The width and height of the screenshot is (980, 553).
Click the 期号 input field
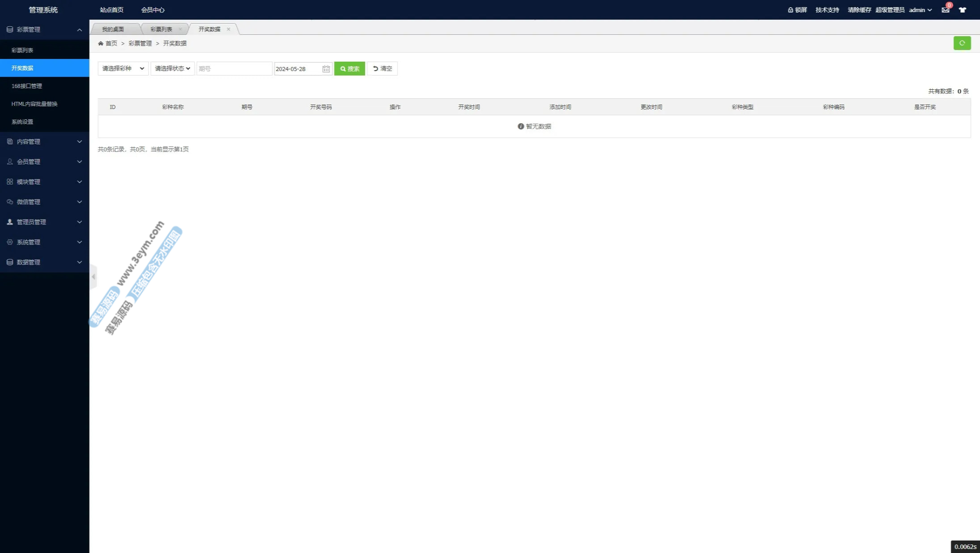tap(234, 68)
